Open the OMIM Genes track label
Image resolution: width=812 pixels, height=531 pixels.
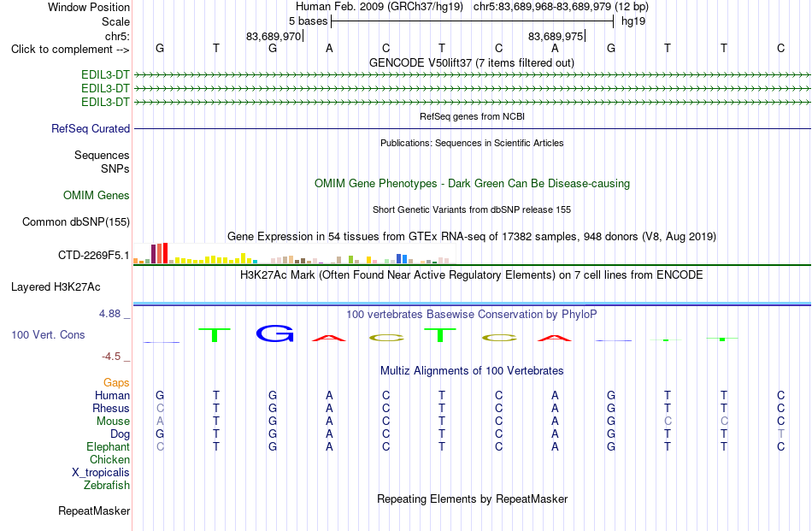click(x=97, y=195)
